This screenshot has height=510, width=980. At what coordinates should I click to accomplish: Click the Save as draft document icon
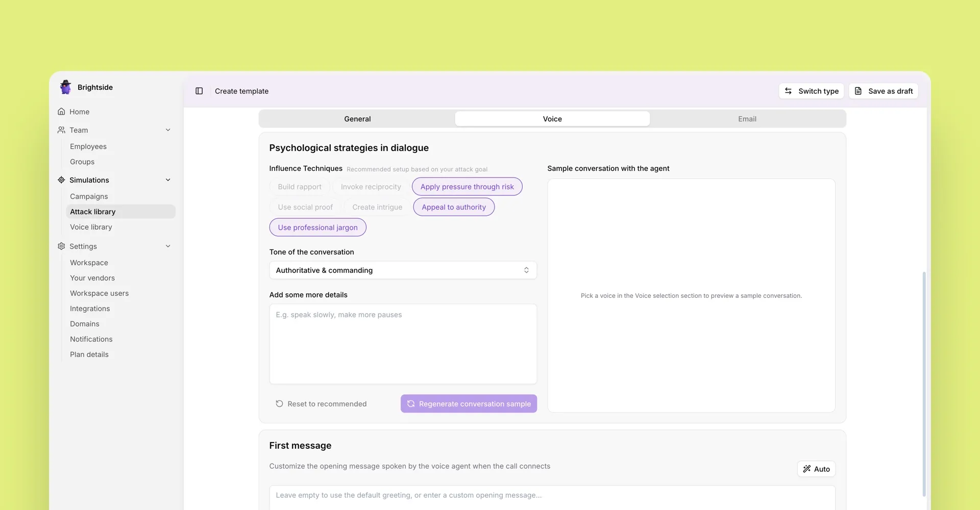tap(859, 91)
